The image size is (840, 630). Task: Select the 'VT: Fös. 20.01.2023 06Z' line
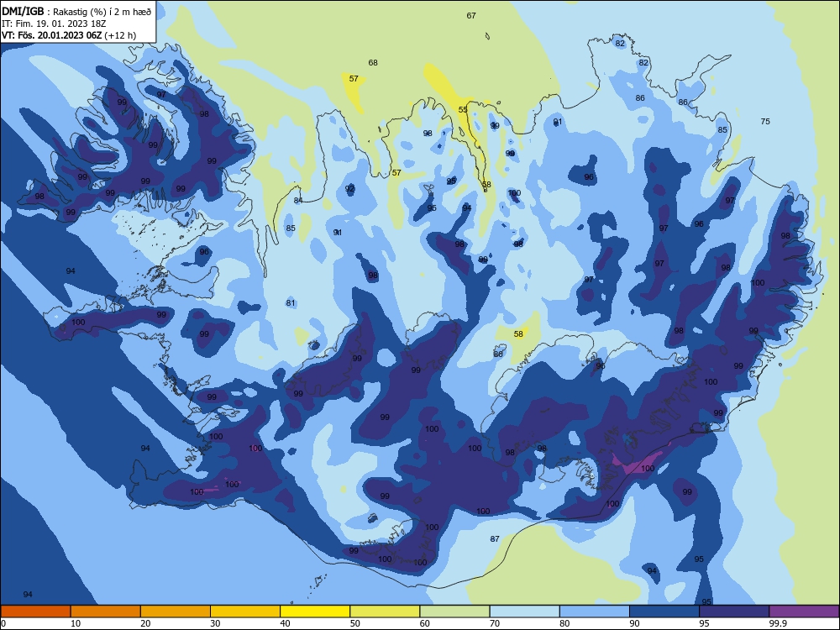coord(52,35)
